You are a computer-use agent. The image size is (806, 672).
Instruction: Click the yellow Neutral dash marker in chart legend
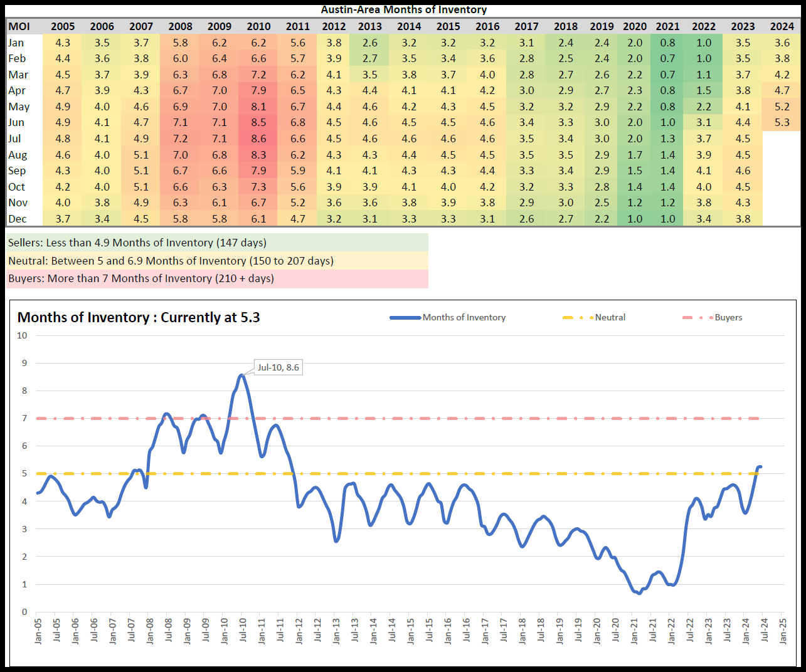click(x=577, y=318)
